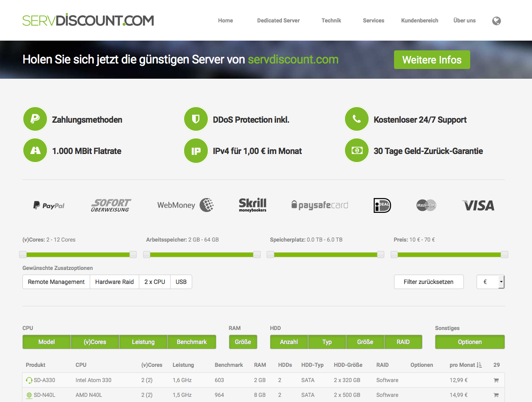Click the AMD N40L CPU cell
532x402 pixels.
(89, 395)
